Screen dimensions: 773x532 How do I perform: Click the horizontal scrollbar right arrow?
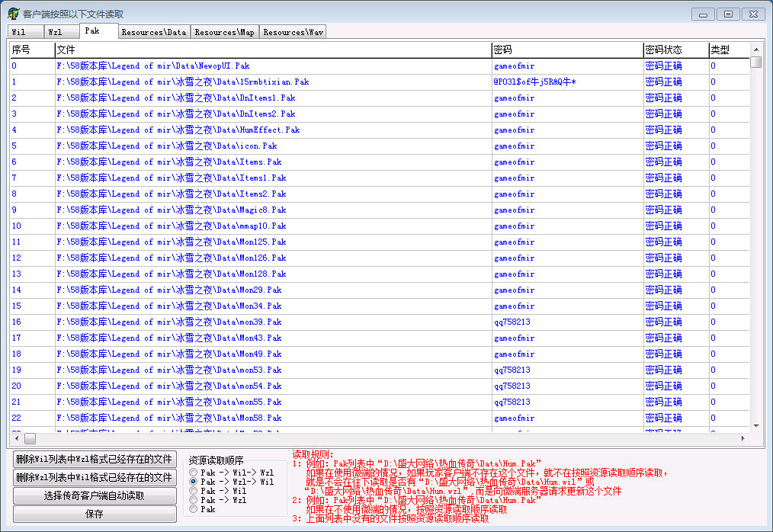(743, 438)
